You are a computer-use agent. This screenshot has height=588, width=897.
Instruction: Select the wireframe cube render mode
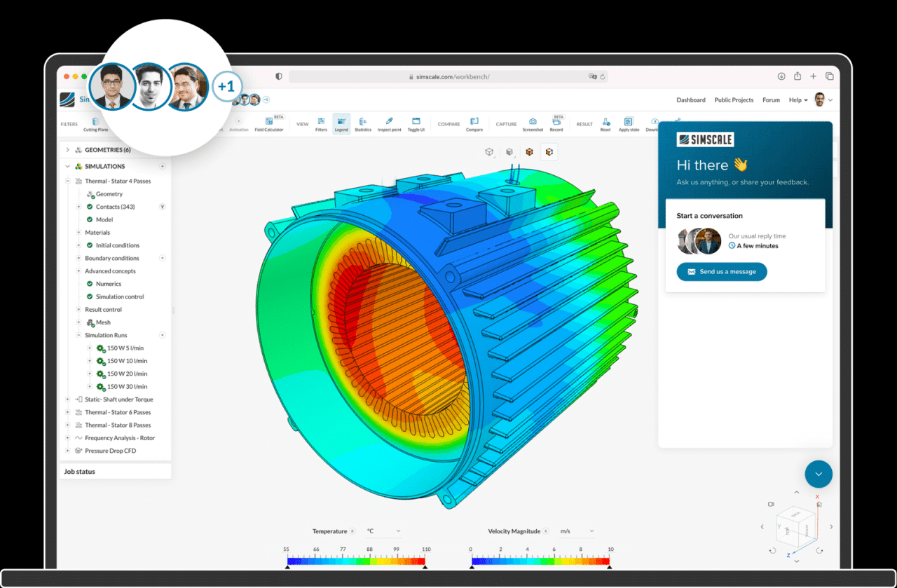[x=489, y=152]
